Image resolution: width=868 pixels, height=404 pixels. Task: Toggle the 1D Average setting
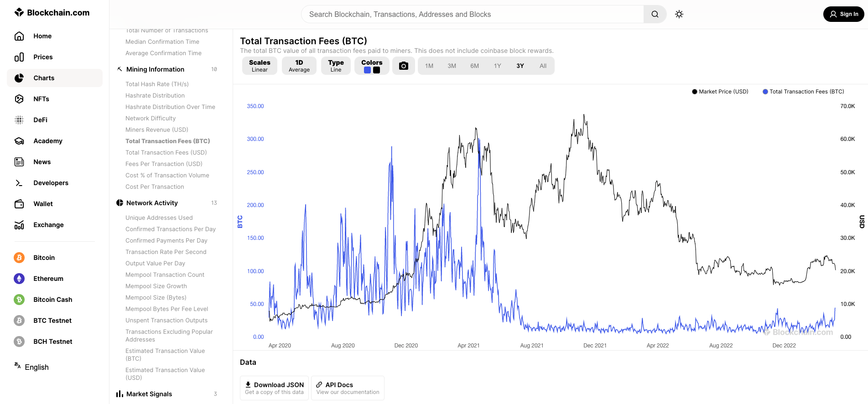click(x=299, y=66)
